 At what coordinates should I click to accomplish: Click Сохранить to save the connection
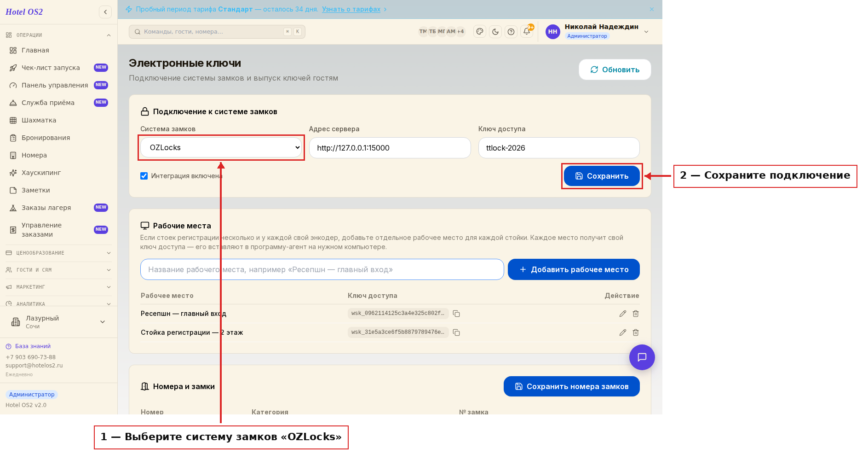pos(602,176)
